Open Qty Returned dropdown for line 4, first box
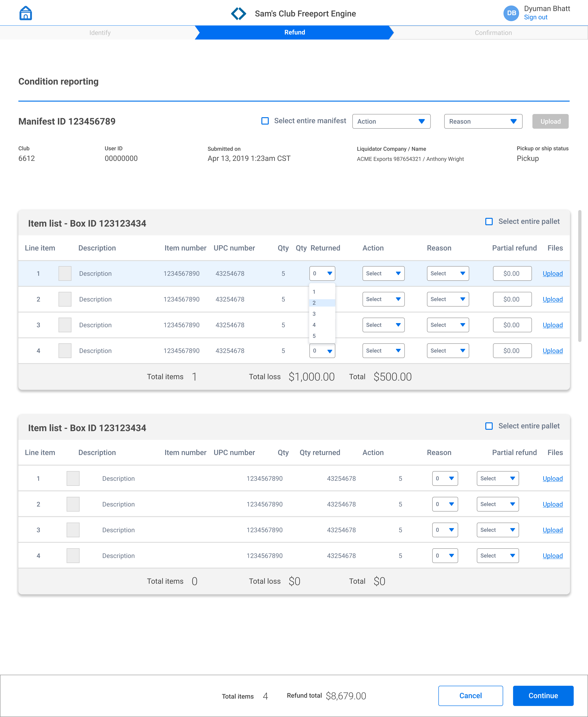The height and width of the screenshot is (717, 588). (x=322, y=351)
